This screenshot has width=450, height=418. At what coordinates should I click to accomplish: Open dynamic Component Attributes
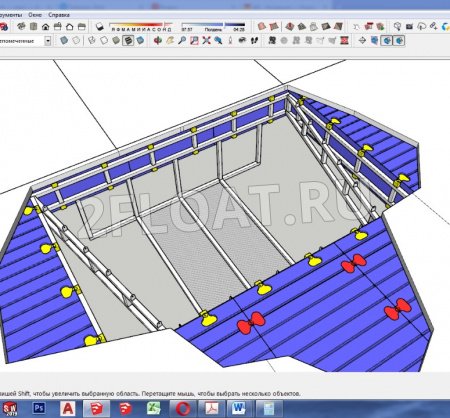tap(380, 26)
